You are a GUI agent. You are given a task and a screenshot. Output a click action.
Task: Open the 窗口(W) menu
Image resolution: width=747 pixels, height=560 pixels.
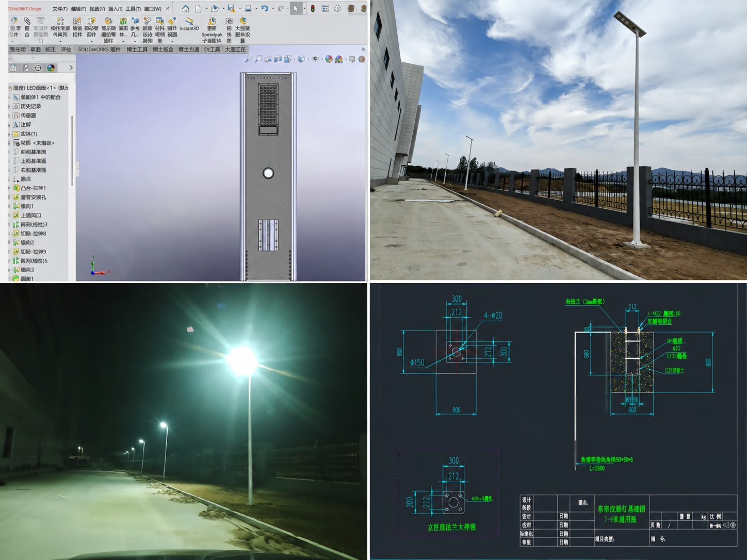(153, 9)
